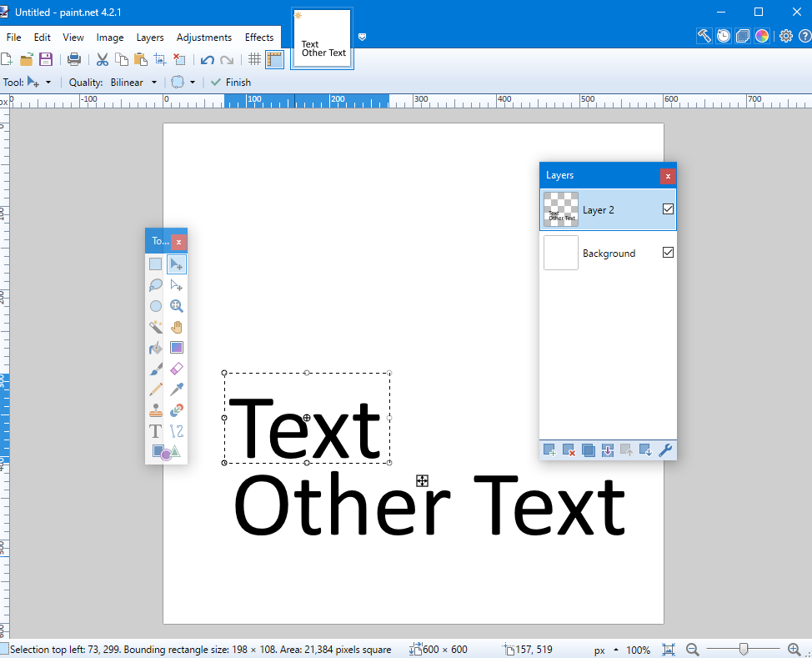Select the Move Selection tool
The width and height of the screenshot is (812, 658).
point(177,285)
